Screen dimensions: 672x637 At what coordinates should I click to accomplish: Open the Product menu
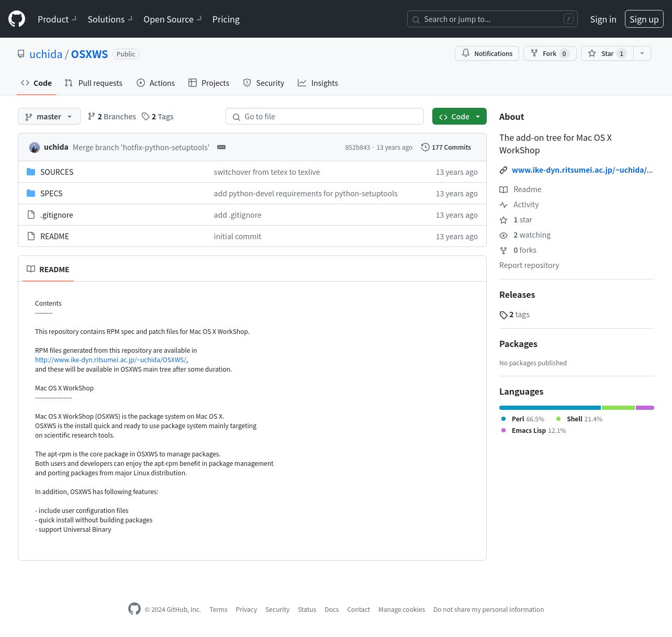pos(57,19)
